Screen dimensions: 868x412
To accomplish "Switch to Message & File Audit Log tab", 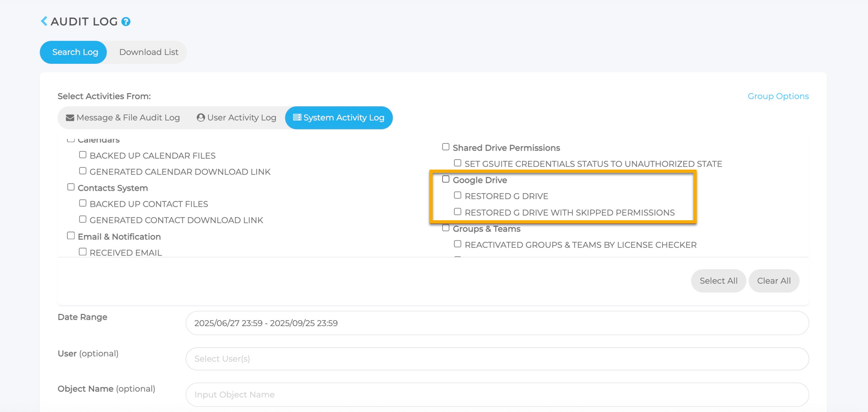I will (x=123, y=118).
